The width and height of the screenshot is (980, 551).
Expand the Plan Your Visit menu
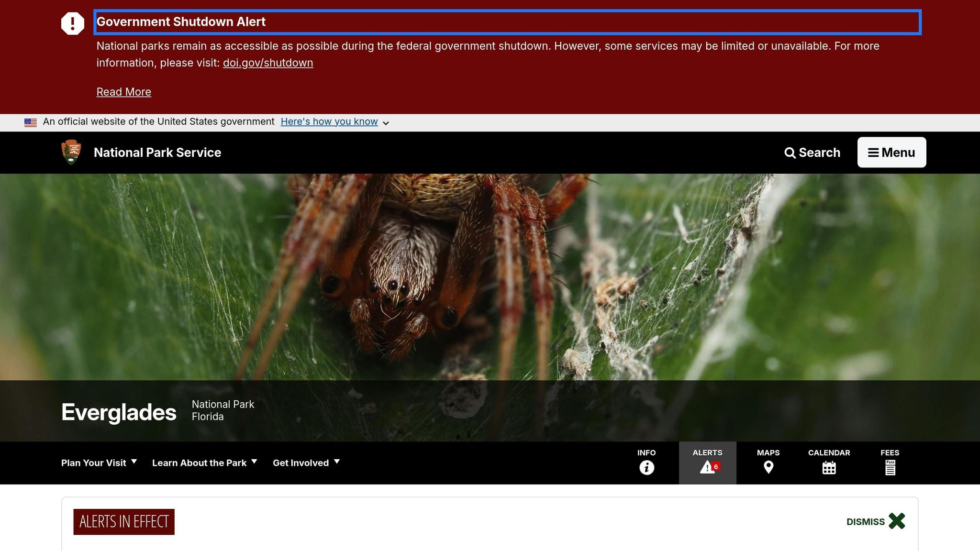tap(99, 463)
